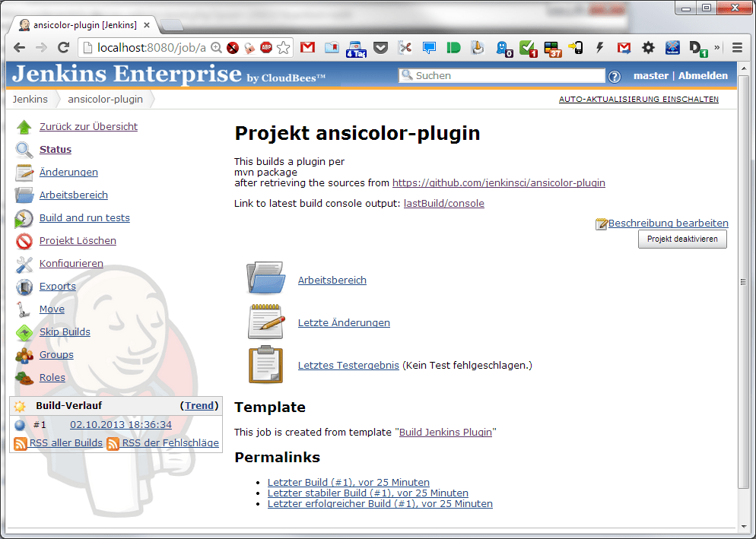Viewport: 756px width, 539px height.
Task: Click the RSS aller Builds feed icon
Action: point(21,443)
